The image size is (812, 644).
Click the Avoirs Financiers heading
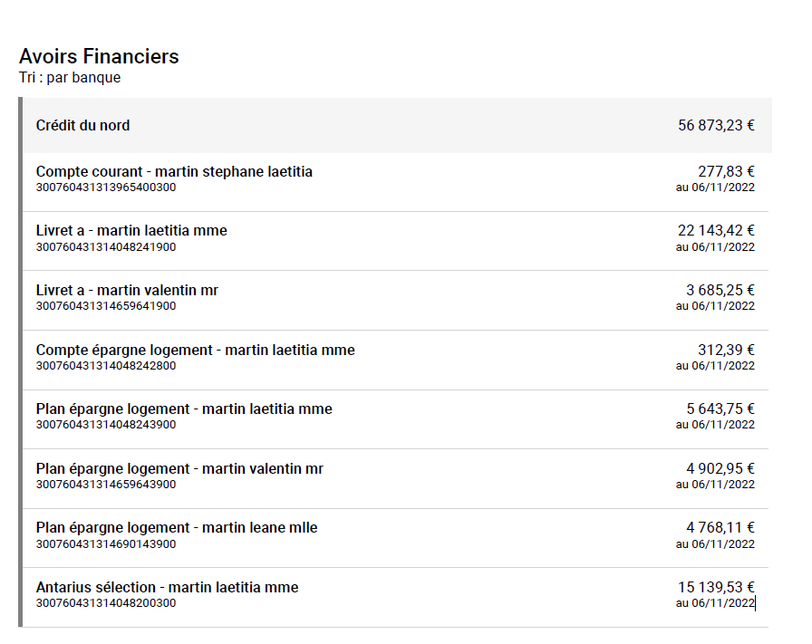tap(99, 56)
